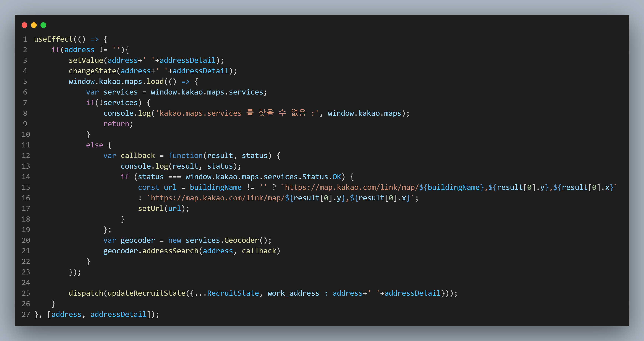Click '${buildingName}' in line 15 URL
The width and height of the screenshot is (644, 341).
[x=451, y=187]
